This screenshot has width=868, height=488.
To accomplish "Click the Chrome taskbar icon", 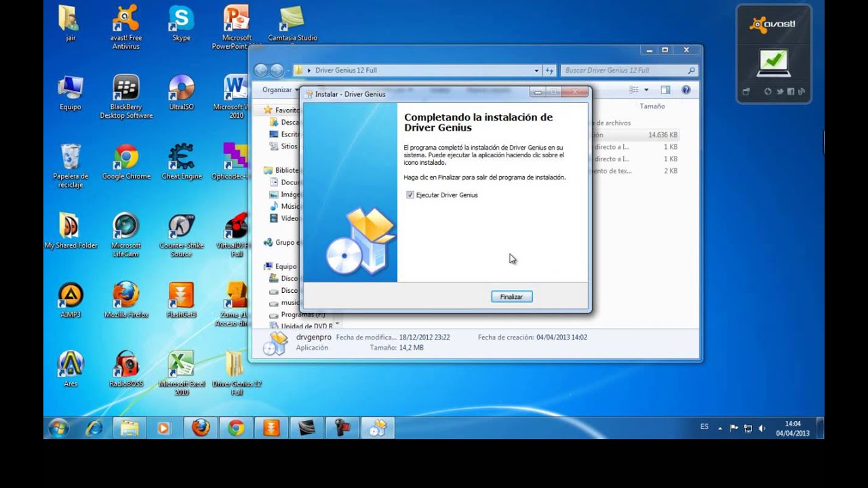I will coord(236,428).
